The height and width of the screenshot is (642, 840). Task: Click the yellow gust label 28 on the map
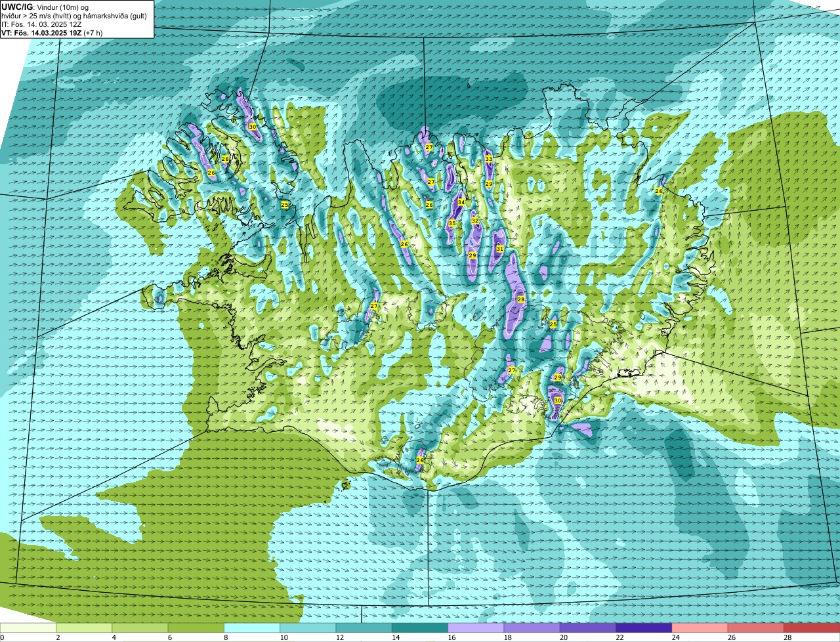(x=520, y=299)
